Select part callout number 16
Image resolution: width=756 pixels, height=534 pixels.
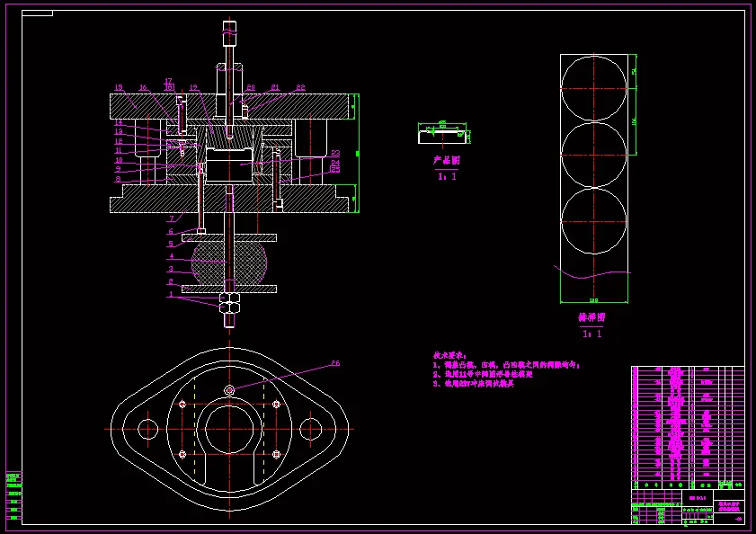click(x=143, y=87)
